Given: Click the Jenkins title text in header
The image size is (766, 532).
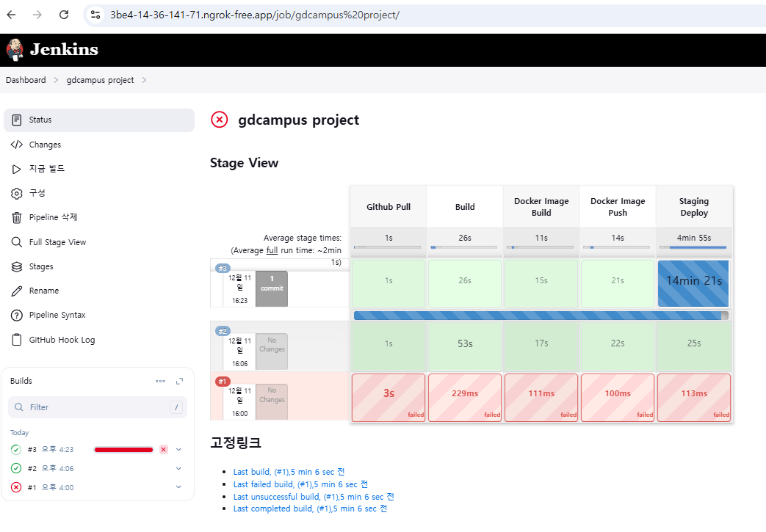Looking at the screenshot, I should click(64, 49).
